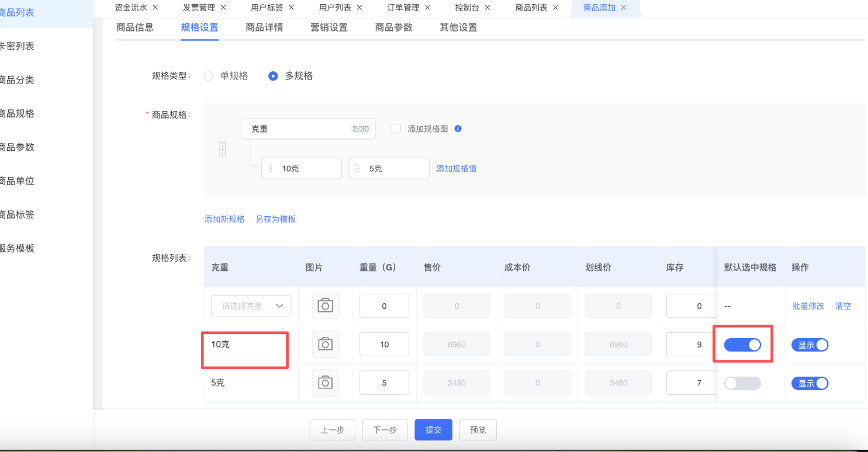Focus the 克重 spec name field

[x=308, y=129]
